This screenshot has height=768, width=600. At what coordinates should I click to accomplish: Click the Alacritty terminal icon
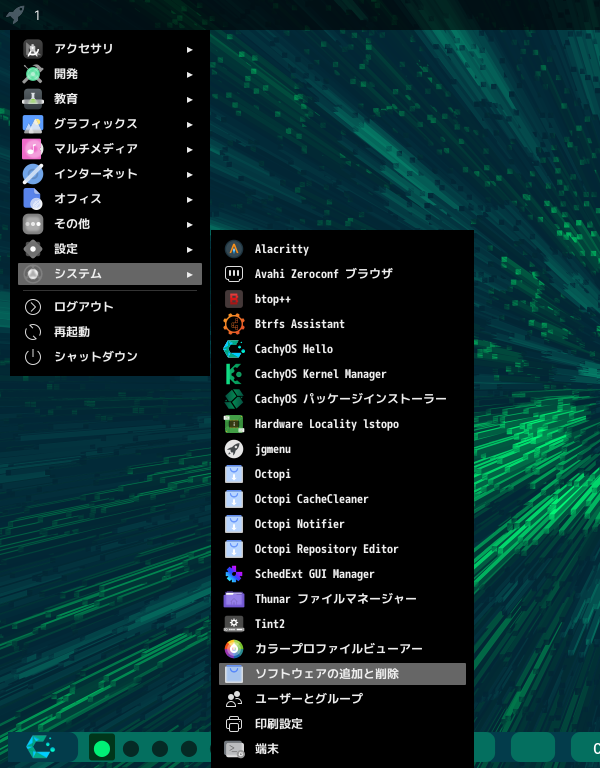(234, 249)
